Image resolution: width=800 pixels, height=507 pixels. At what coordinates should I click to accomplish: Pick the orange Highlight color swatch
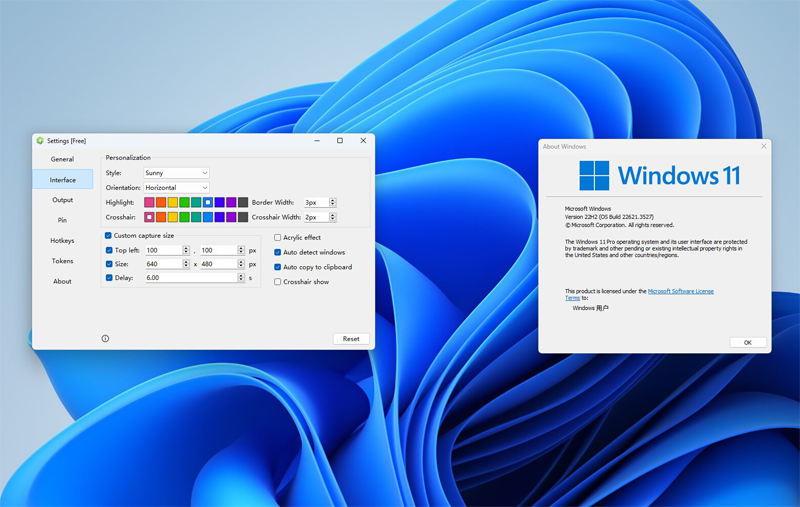(x=161, y=203)
